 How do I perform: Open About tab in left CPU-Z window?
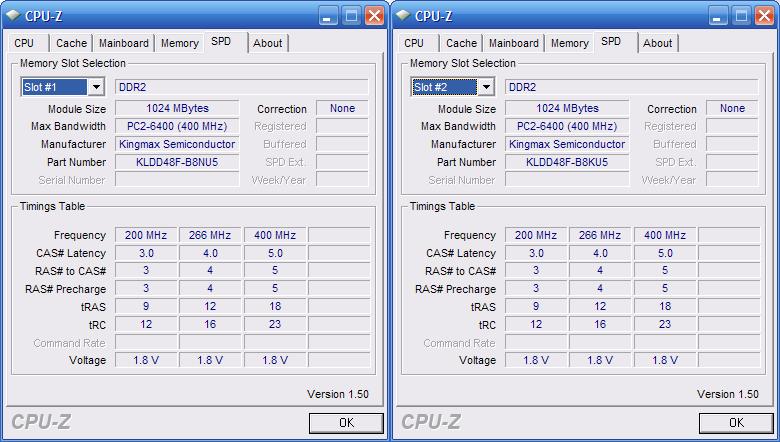click(268, 43)
